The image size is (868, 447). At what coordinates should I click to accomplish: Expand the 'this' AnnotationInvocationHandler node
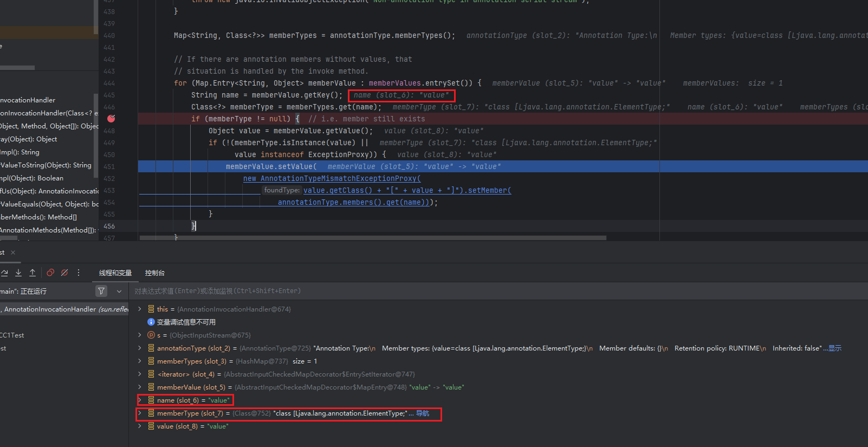140,309
